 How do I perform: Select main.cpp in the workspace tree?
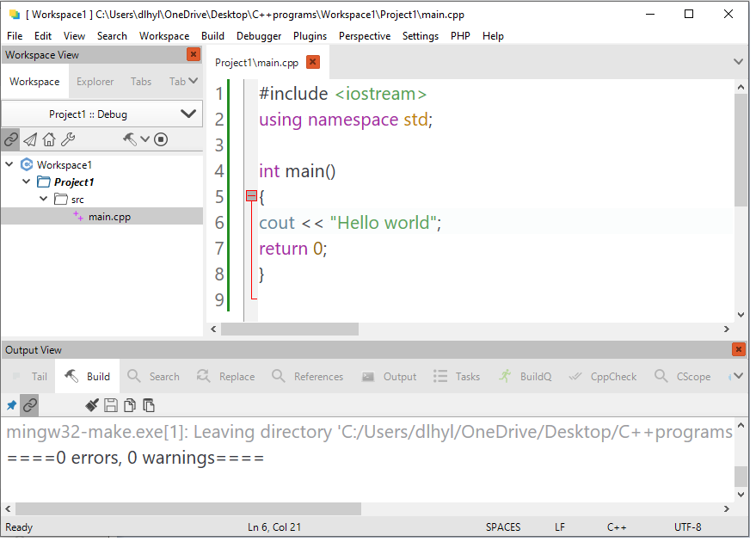(x=109, y=217)
